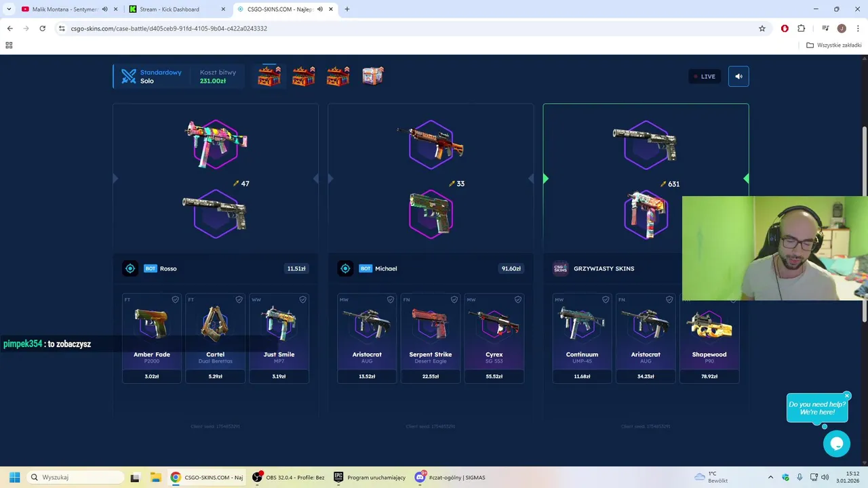Bookmark this page with star icon
Viewport: 868px width, 488px height.
(x=762, y=28)
